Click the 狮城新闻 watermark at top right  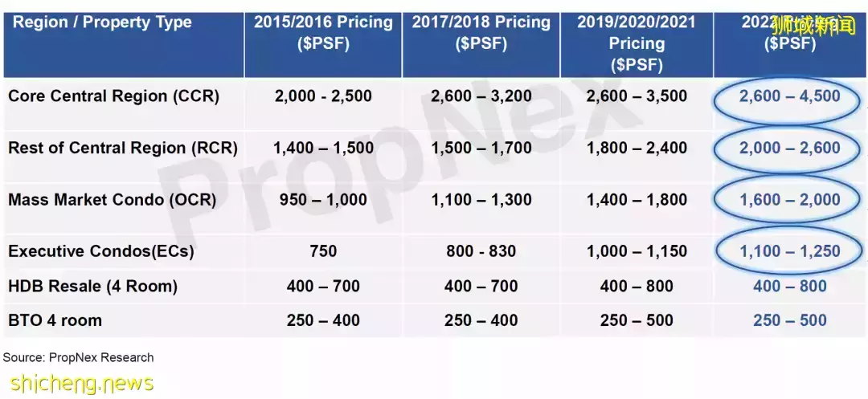tap(813, 26)
